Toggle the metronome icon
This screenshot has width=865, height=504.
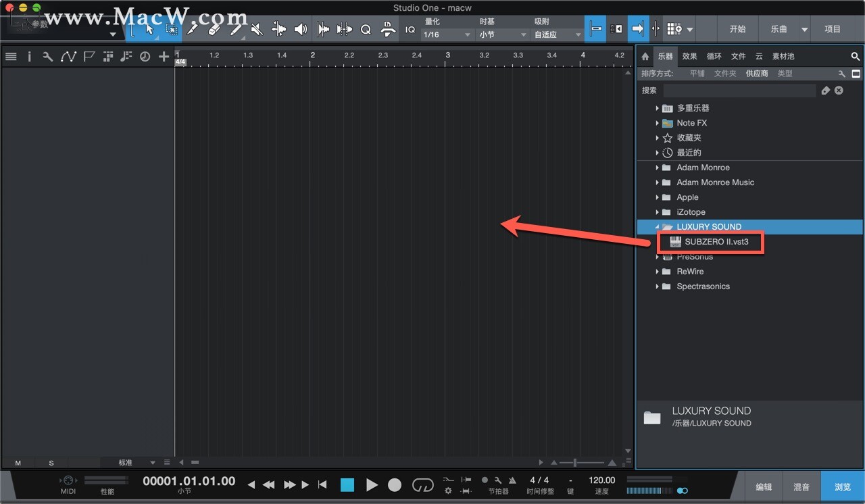coord(512,480)
